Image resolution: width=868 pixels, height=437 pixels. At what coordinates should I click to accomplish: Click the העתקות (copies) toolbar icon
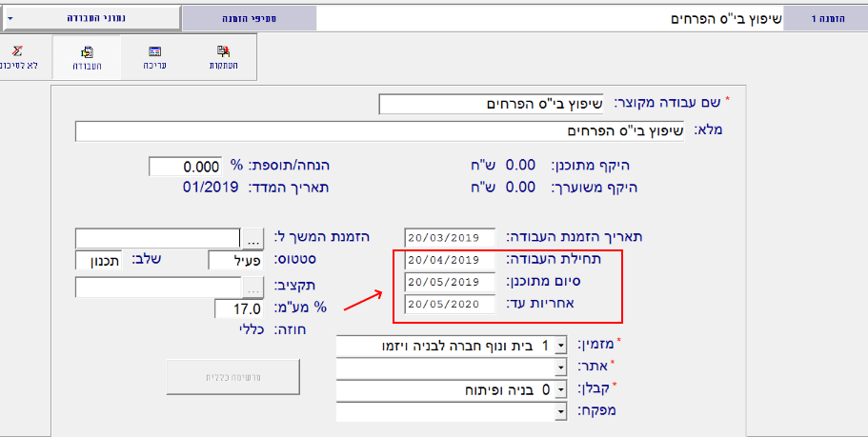[223, 56]
